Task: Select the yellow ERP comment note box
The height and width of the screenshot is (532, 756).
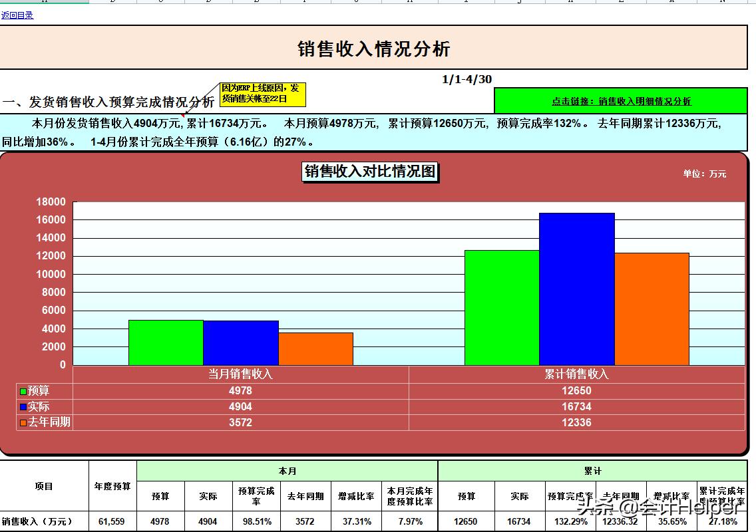Action: click(262, 95)
